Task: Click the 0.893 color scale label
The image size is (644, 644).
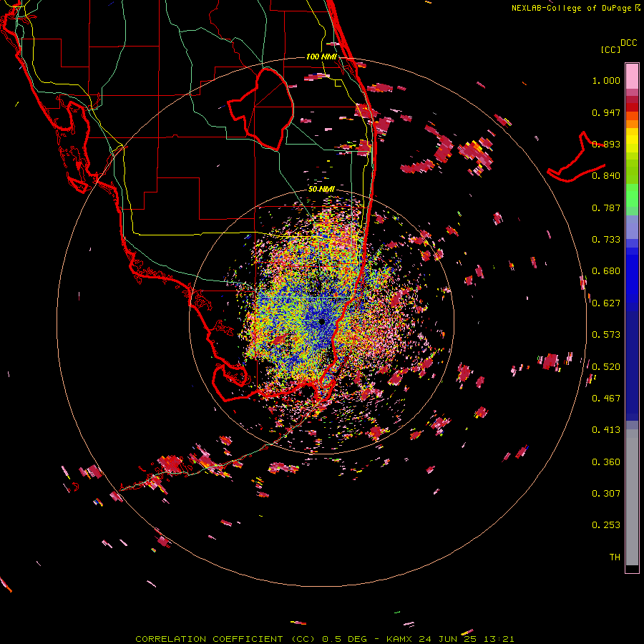Action: [x=606, y=144]
